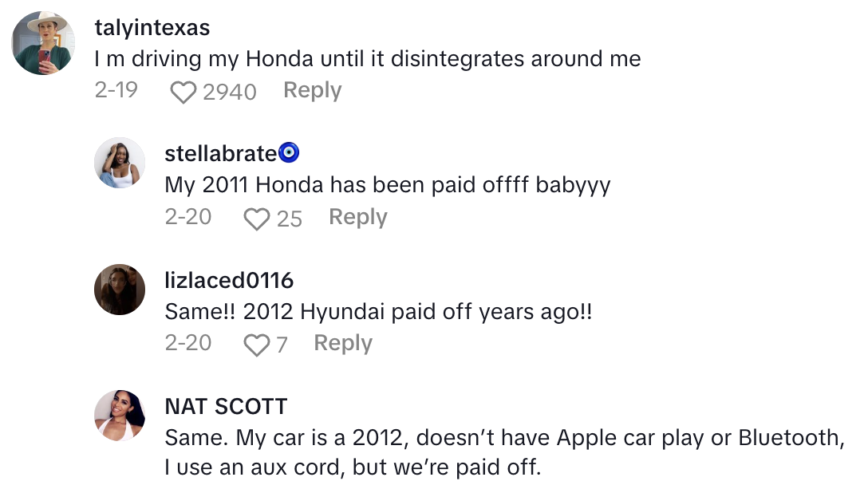This screenshot has width=868, height=485.
Task: Click NAT SCOTT's comment text
Action: 504,451
